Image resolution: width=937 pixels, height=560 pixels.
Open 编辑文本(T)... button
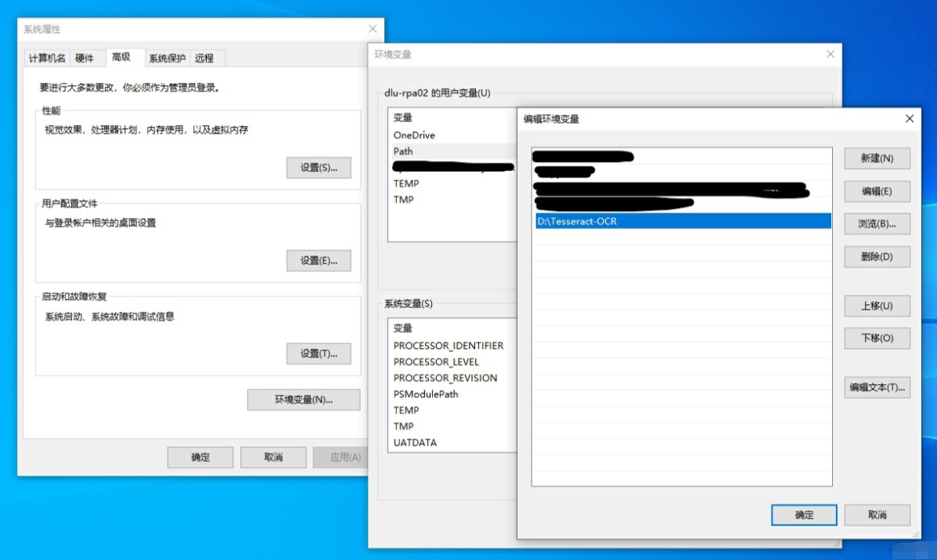tap(877, 387)
